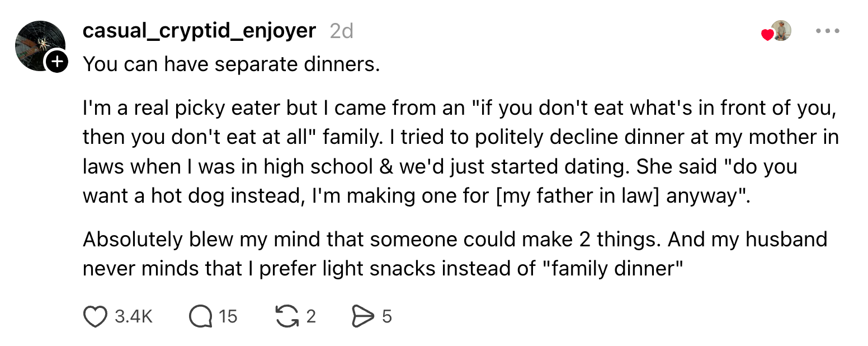Like the post with the heart icon
The height and width of the screenshot is (346, 868).
95,317
